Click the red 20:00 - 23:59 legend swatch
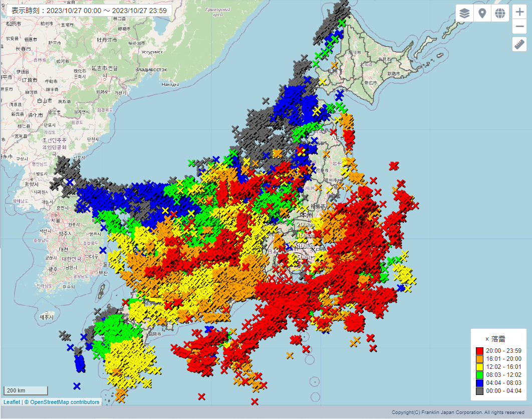 479,351
